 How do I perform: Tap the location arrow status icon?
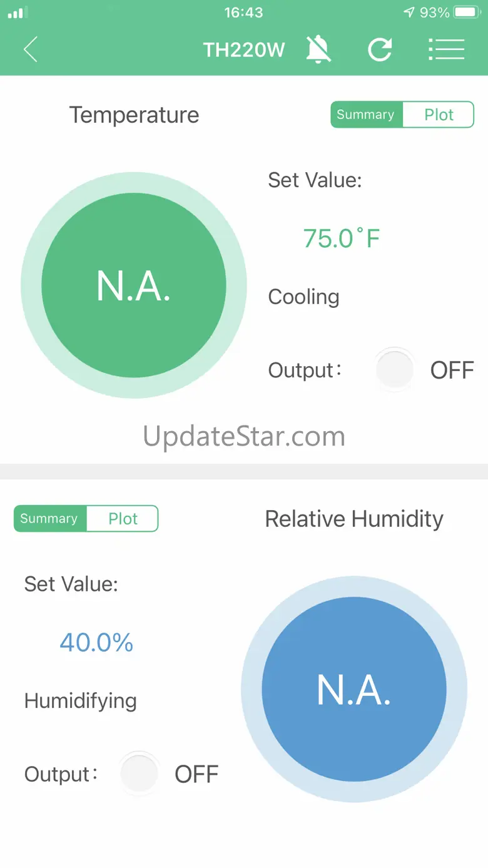click(409, 13)
